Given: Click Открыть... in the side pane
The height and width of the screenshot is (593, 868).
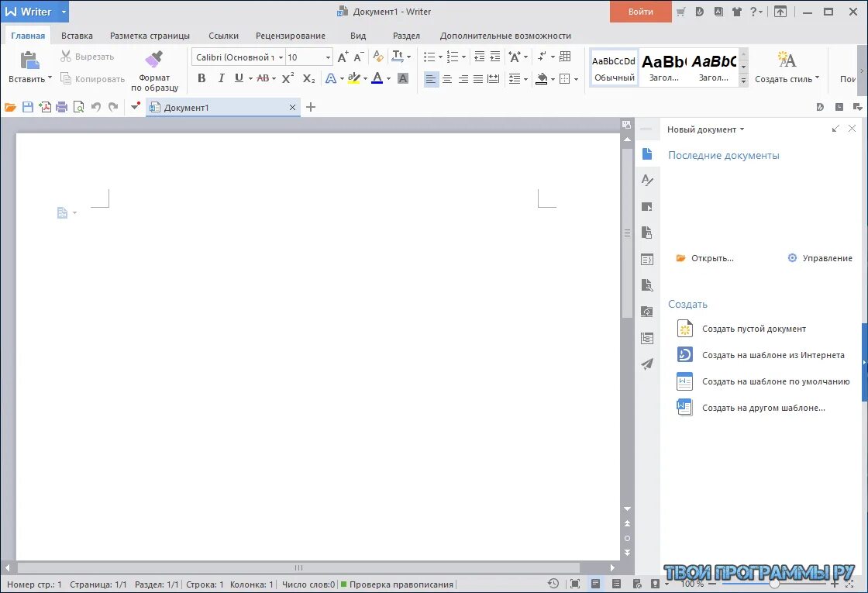Looking at the screenshot, I should tap(704, 258).
